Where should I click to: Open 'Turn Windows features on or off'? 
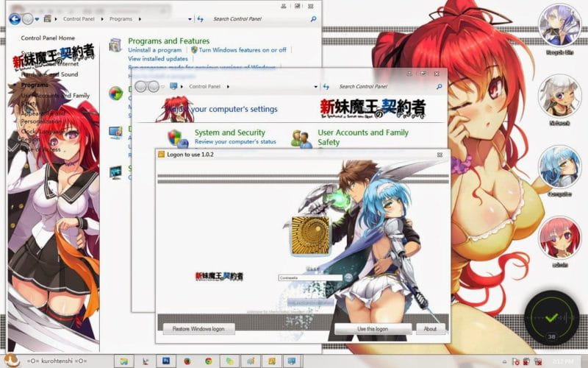click(243, 50)
